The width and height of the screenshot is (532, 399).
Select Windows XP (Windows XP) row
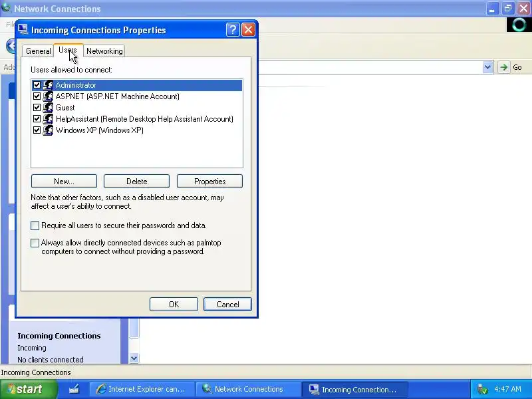pyautogui.click(x=99, y=130)
